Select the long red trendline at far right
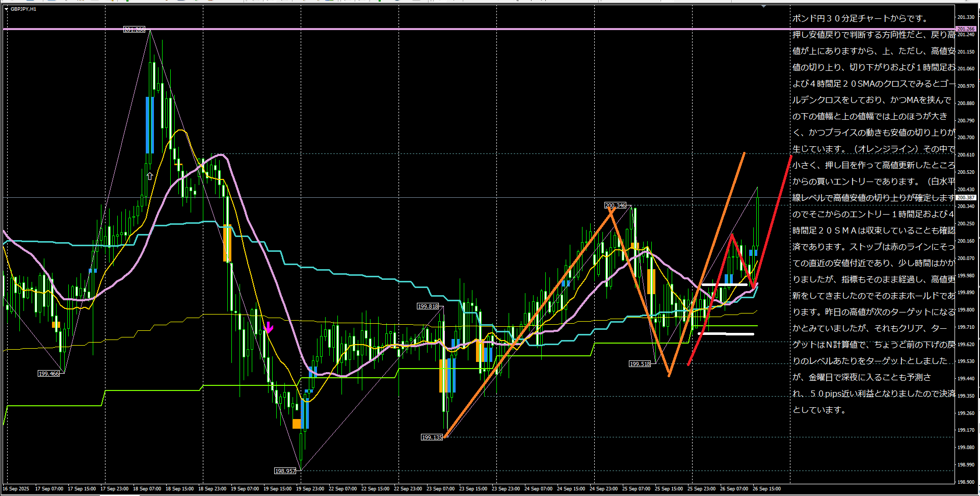The image size is (980, 496). 739,261
